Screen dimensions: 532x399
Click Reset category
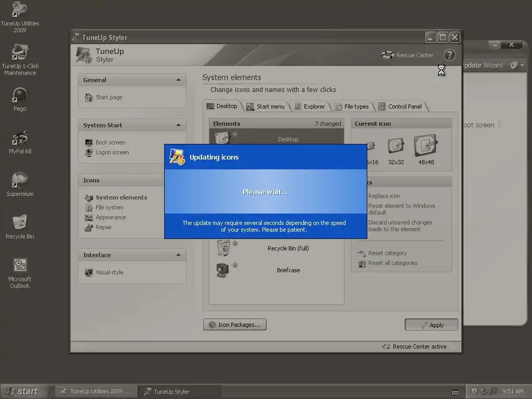382,253
